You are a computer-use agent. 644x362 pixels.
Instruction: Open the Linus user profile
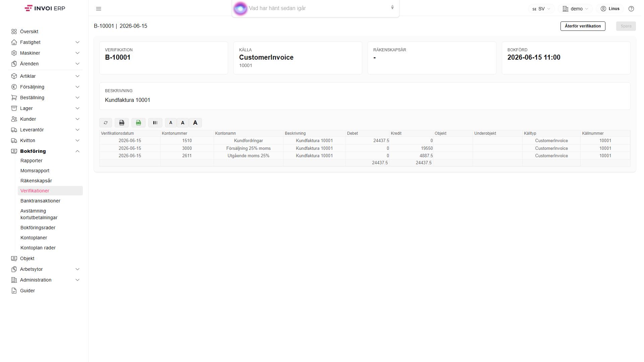click(610, 9)
